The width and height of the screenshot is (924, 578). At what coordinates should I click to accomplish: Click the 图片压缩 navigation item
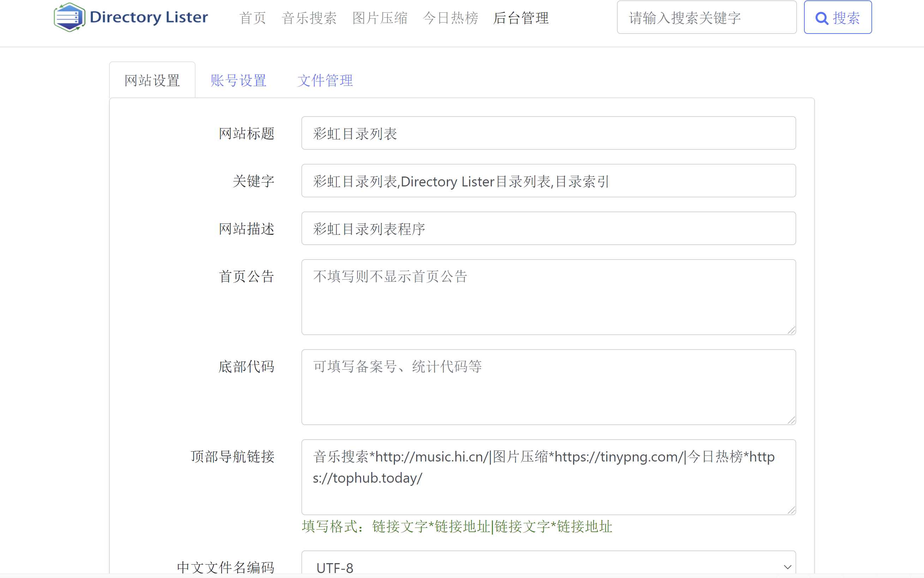378,19
